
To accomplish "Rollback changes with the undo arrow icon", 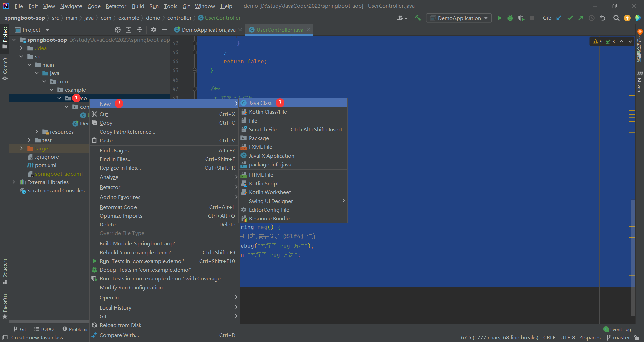I will click(603, 18).
